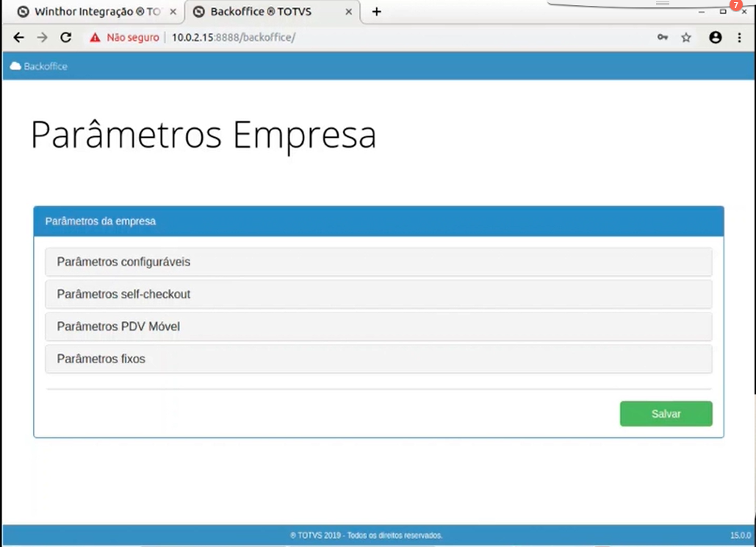Open the saved password key icon
Image resolution: width=756 pixels, height=547 pixels.
tap(663, 37)
